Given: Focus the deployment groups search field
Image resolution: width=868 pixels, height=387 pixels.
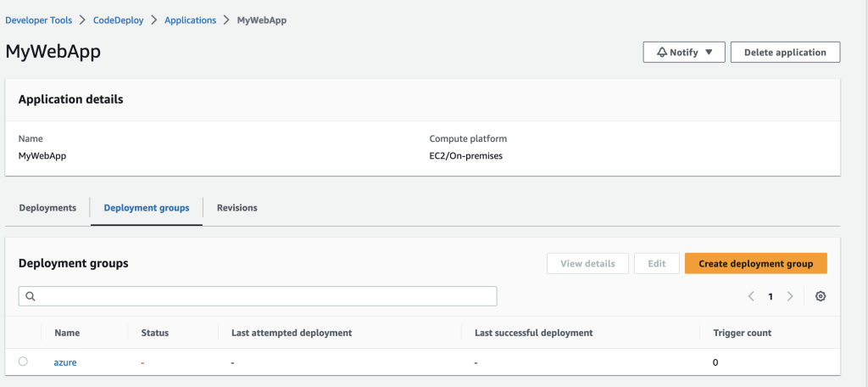Looking at the screenshot, I should coord(258,296).
